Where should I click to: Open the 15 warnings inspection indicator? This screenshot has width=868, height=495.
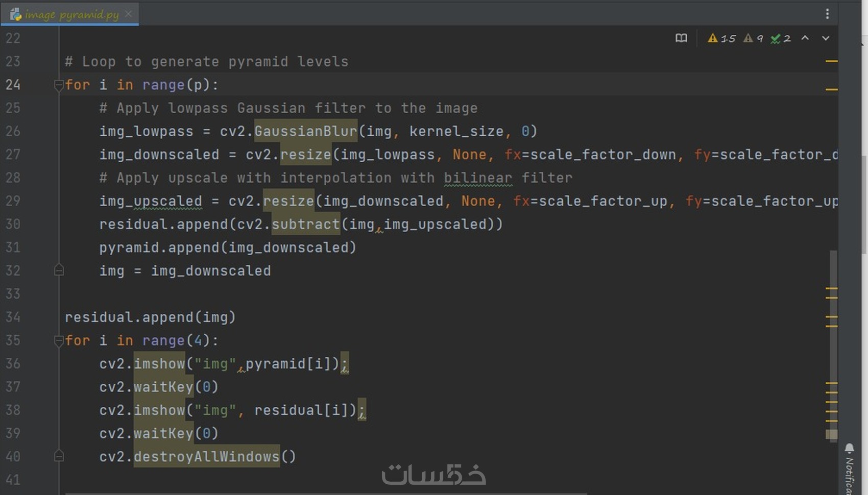pos(721,38)
